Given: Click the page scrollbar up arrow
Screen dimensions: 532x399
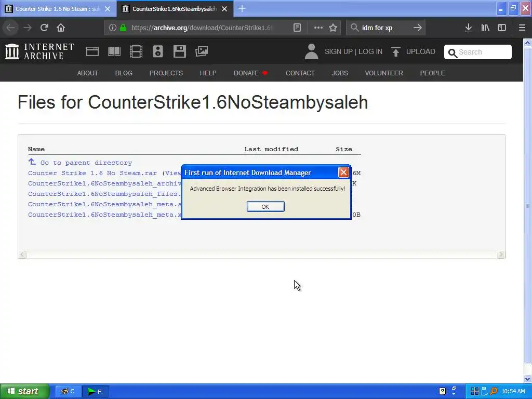Looking at the screenshot, I should pos(527,43).
